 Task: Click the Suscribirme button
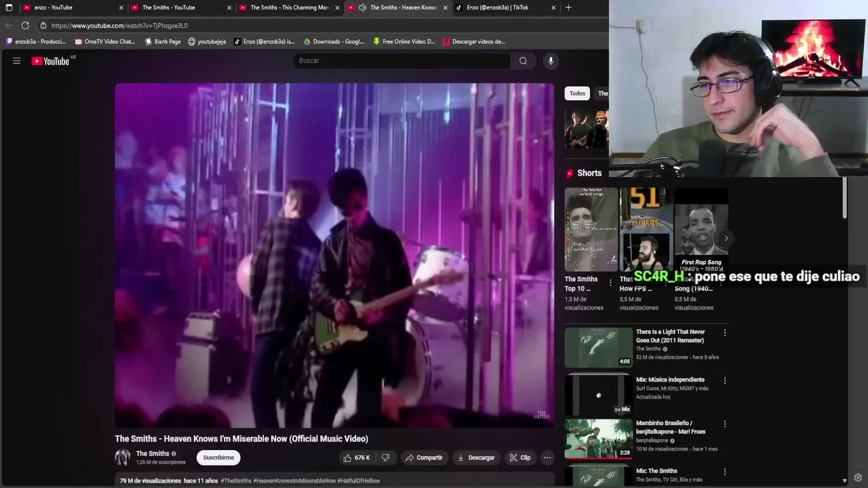(218, 457)
